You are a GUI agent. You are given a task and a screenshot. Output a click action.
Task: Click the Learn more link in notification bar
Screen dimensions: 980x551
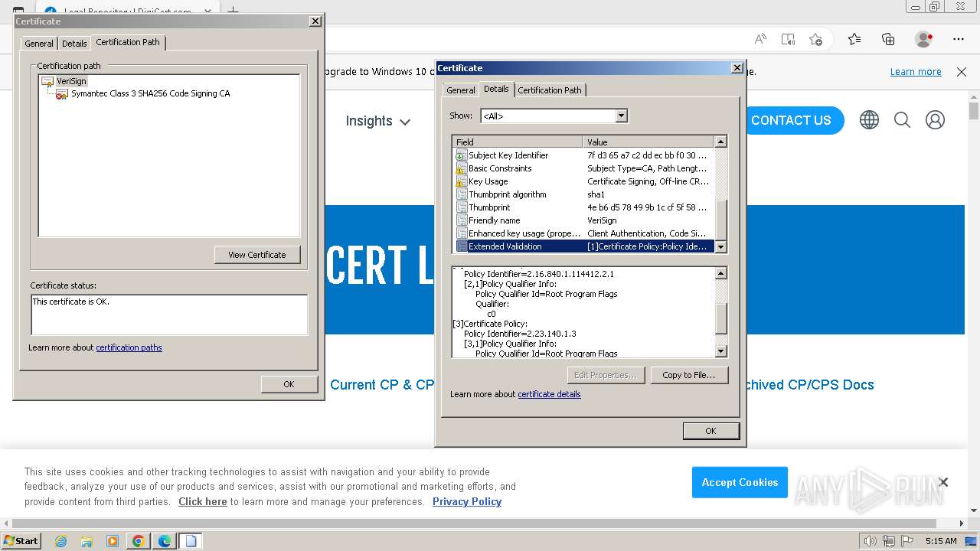point(916,72)
